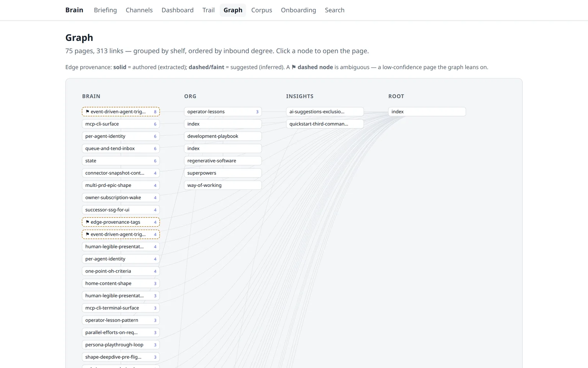This screenshot has width=588, height=368.
Task: Open shape-deepdive-pre-flig... node
Action: click(x=121, y=357)
